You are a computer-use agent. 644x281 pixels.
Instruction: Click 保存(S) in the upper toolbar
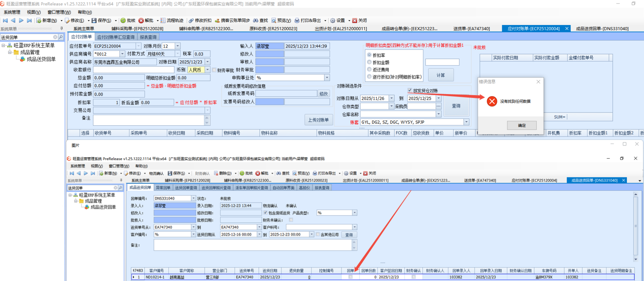pyautogui.click(x=101, y=20)
